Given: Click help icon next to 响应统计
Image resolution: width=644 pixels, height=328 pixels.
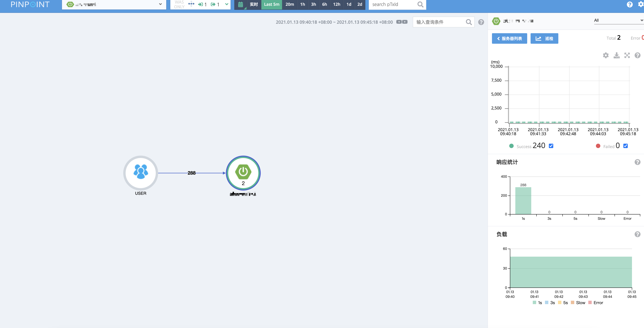Looking at the screenshot, I should click(637, 162).
